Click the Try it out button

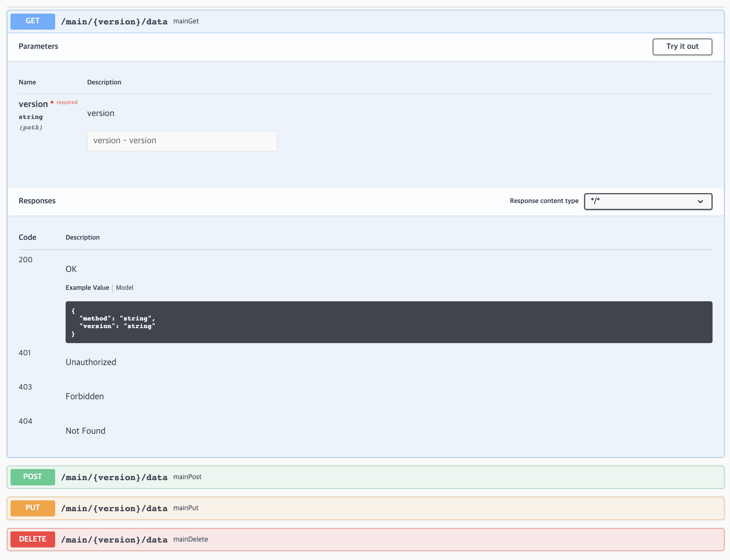click(x=682, y=47)
